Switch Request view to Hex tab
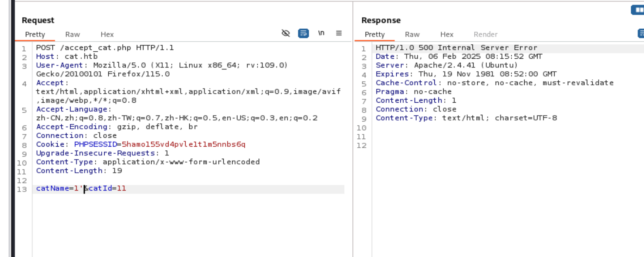 pyautogui.click(x=107, y=34)
